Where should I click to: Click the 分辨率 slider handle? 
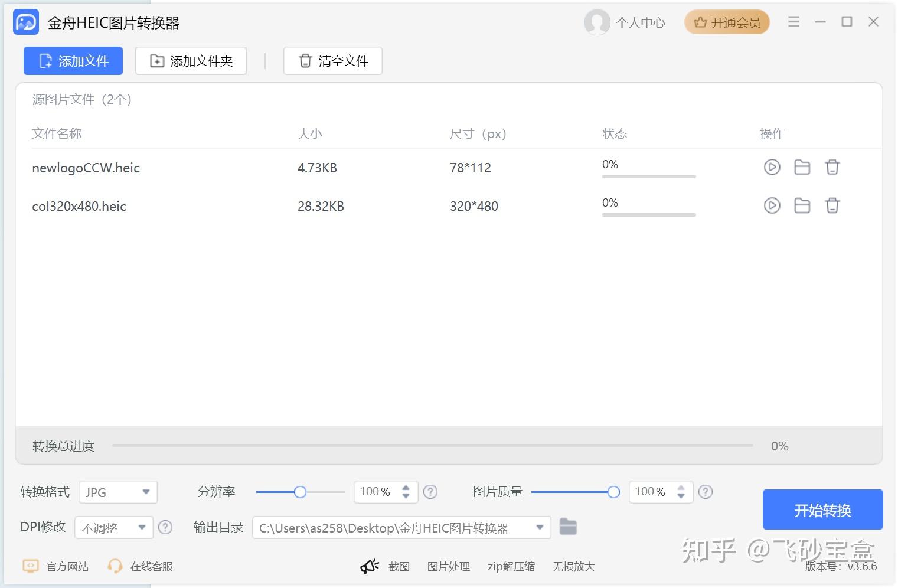coord(300,492)
